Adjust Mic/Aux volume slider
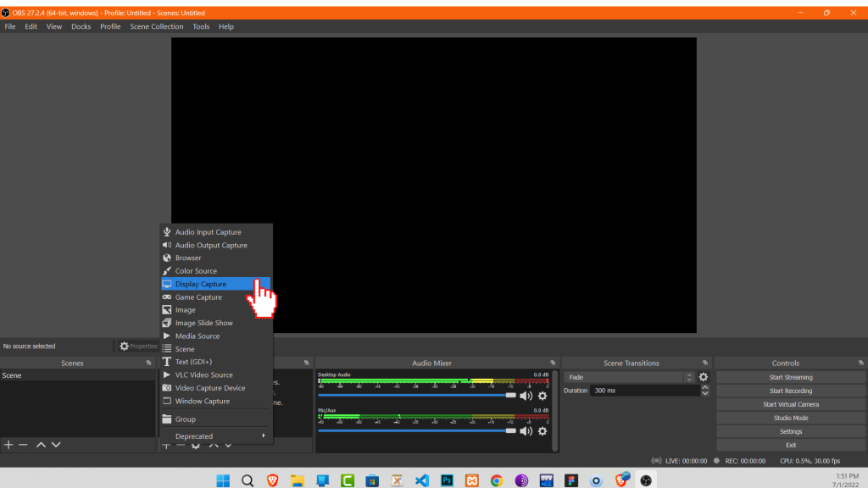 click(x=417, y=430)
